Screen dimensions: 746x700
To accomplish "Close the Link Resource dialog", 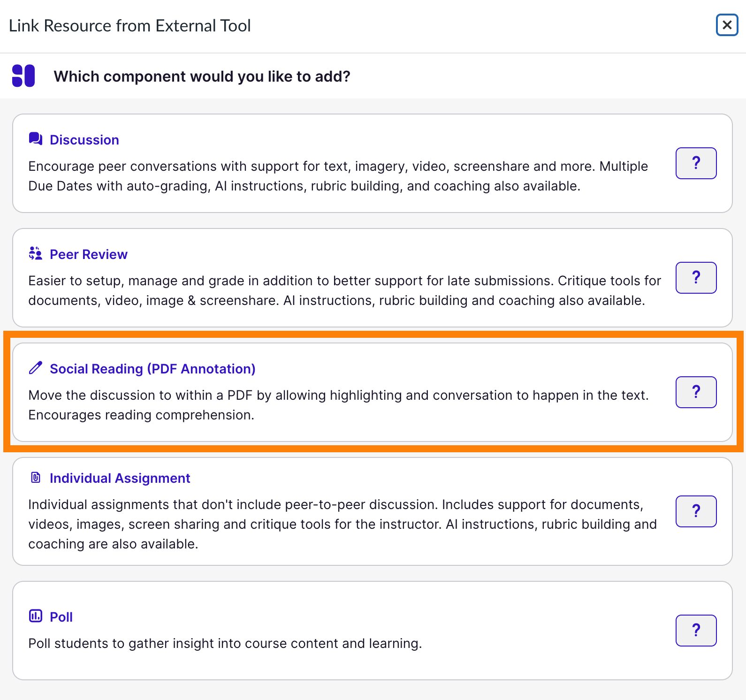I will click(727, 25).
